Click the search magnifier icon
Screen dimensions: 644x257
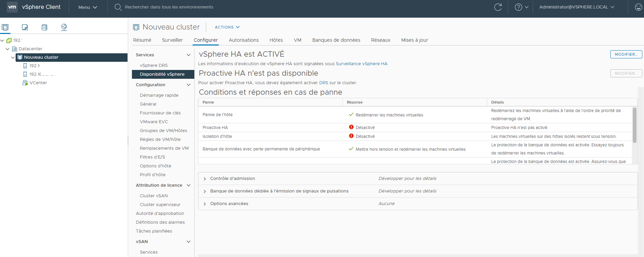coord(118,7)
